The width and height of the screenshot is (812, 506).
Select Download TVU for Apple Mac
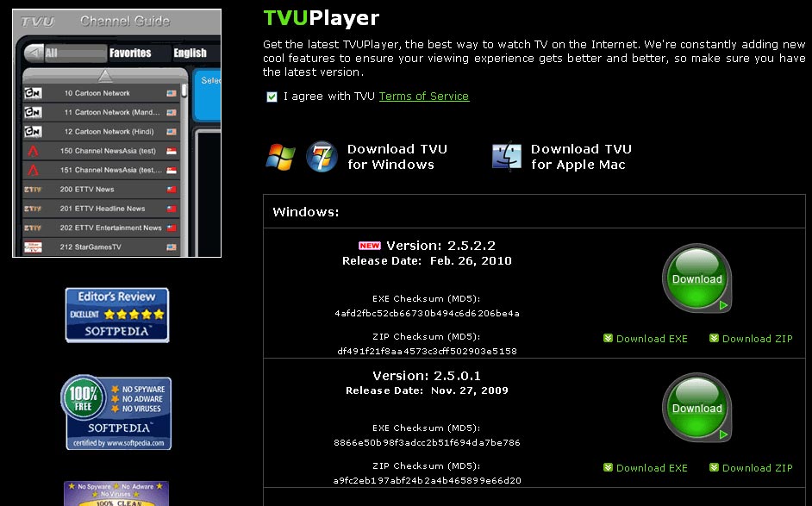pyautogui.click(x=581, y=157)
